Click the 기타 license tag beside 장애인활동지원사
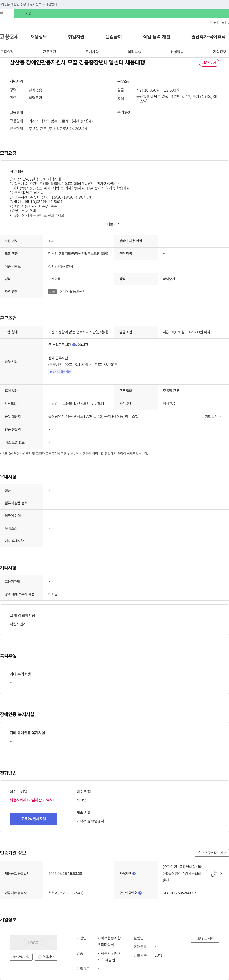229x980 pixels. click(x=52, y=292)
